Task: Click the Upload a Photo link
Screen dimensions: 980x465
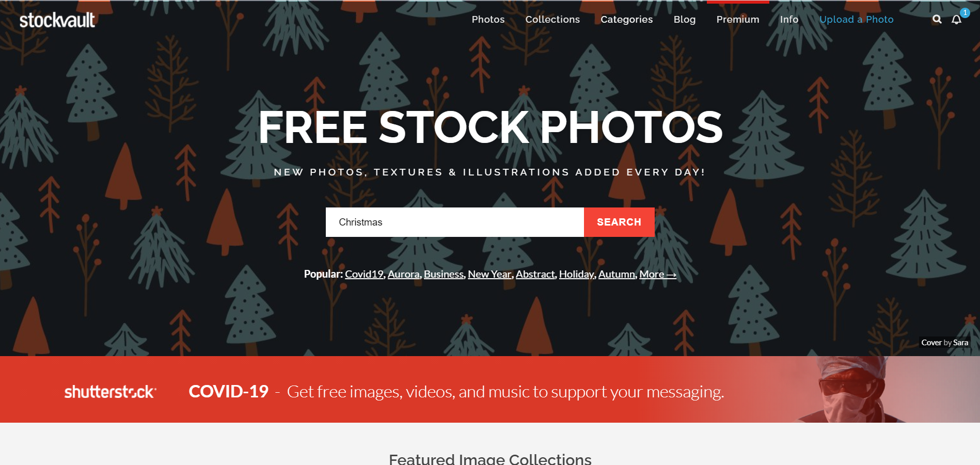Action: tap(856, 20)
